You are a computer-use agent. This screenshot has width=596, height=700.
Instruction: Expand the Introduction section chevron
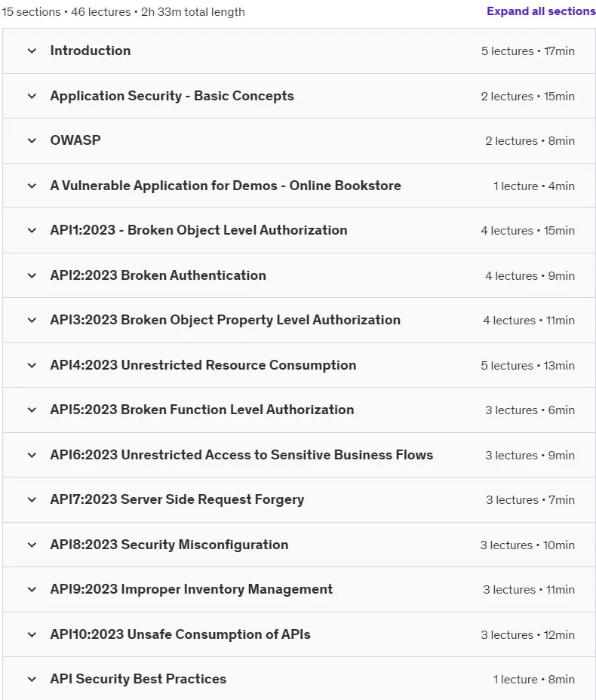click(x=32, y=51)
